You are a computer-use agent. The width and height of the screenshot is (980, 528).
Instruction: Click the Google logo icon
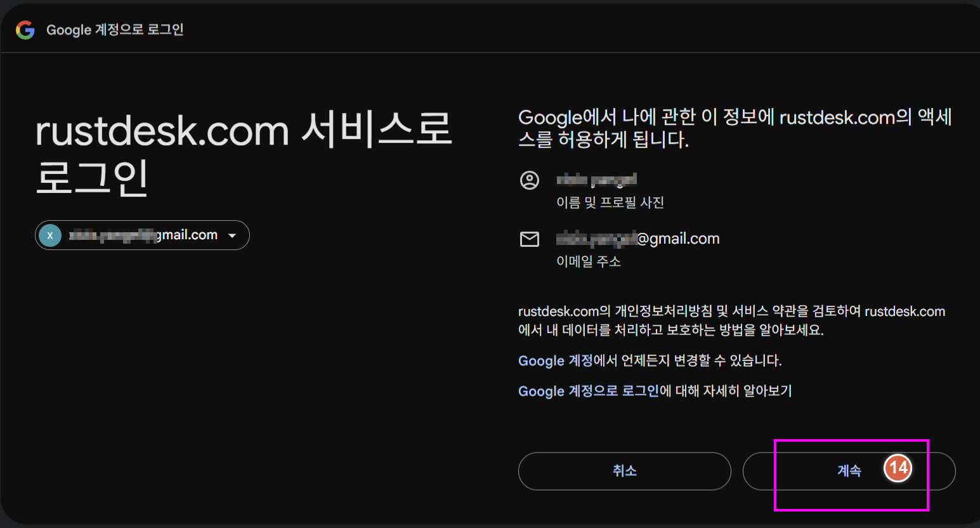(x=25, y=30)
